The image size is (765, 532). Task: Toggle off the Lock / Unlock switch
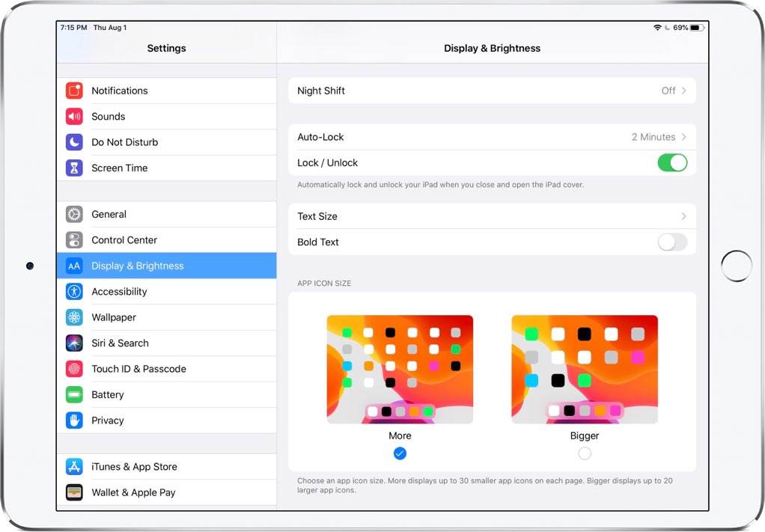point(671,162)
